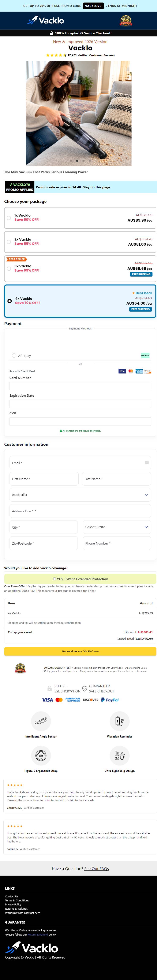Viewport: 157px width, 980px height.
Task: Click the Ultra-Light 85 g Design icon
Action: point(120,755)
